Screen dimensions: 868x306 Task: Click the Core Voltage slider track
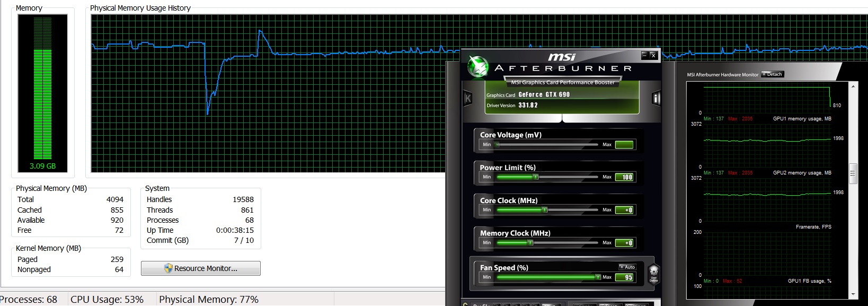tap(547, 145)
